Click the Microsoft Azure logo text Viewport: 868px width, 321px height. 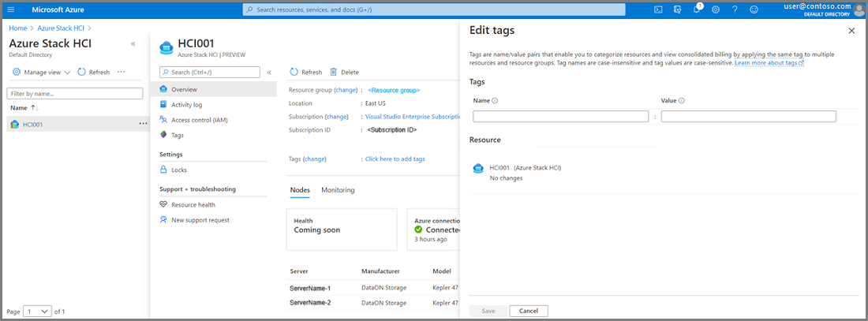[58, 9]
